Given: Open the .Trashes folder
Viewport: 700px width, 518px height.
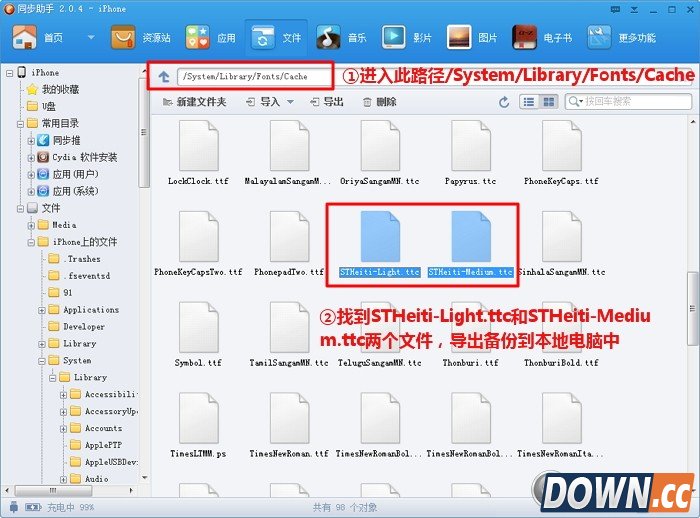Looking at the screenshot, I should tap(75, 259).
